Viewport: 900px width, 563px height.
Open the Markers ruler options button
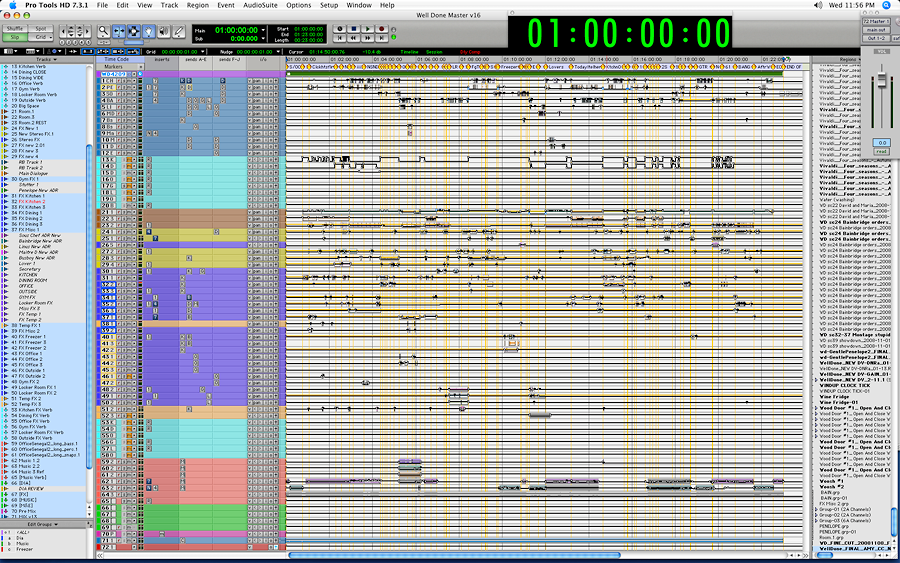coord(141,67)
